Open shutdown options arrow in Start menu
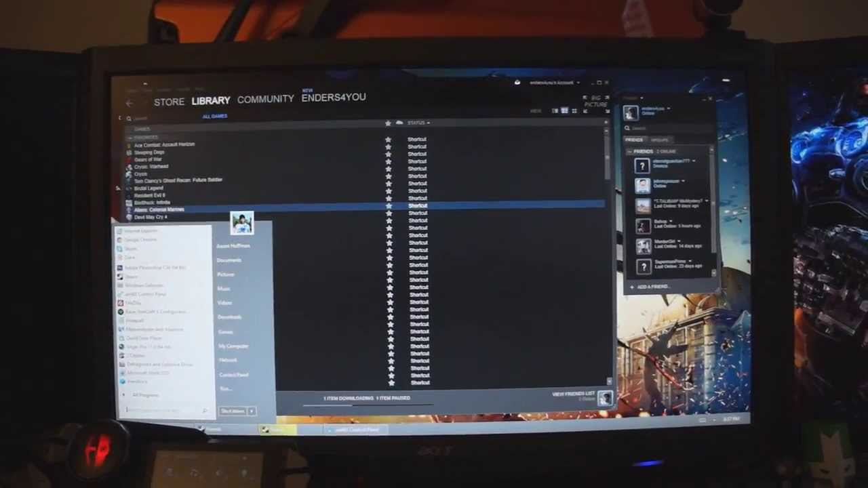 click(252, 411)
